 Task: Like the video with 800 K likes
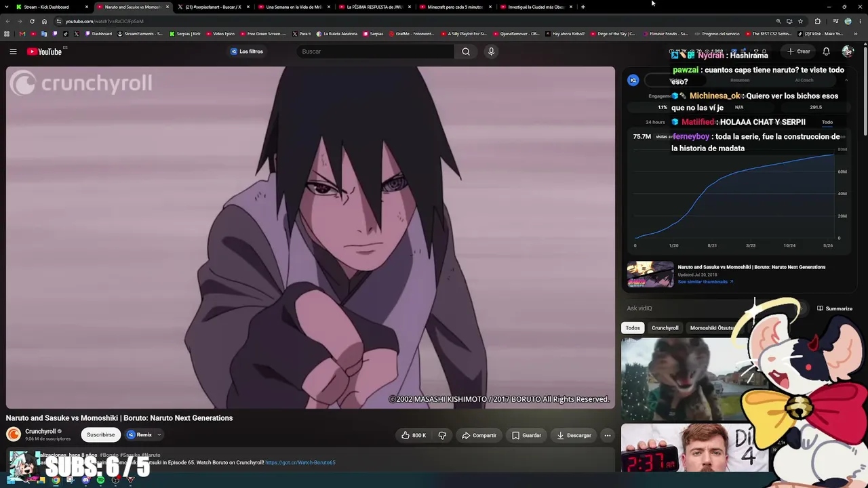(x=413, y=435)
